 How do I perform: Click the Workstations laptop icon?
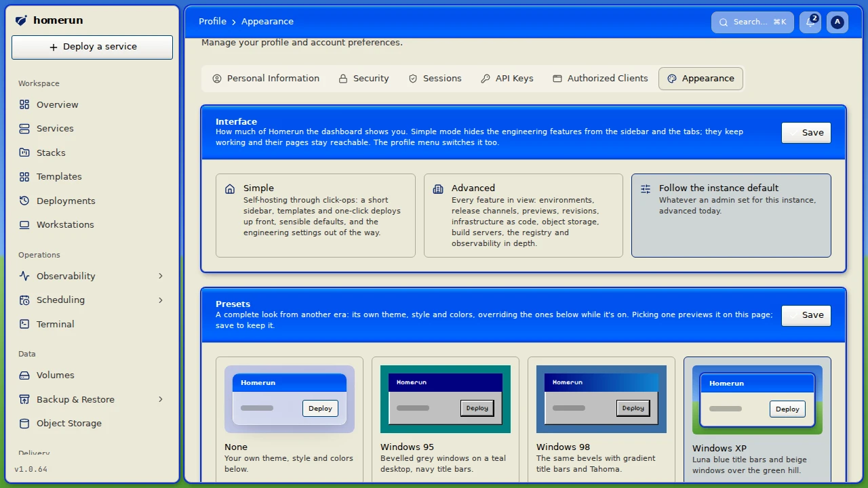[x=24, y=224]
